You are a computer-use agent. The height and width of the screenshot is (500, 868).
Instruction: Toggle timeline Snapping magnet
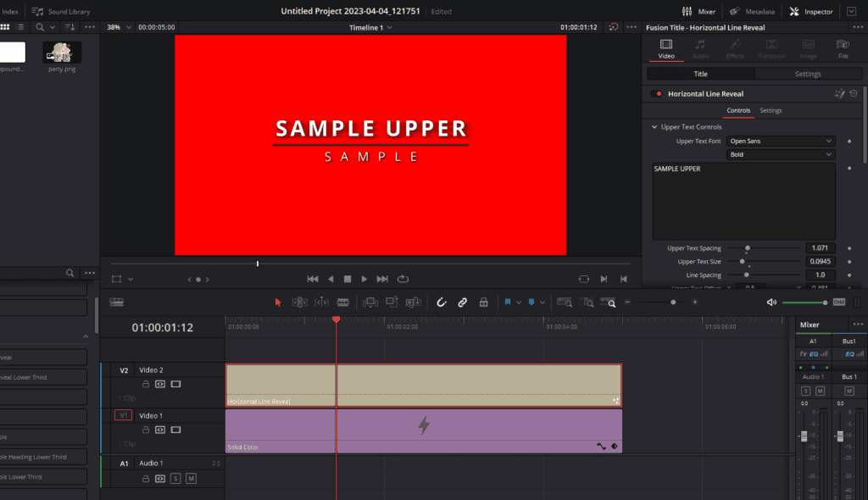[441, 303]
